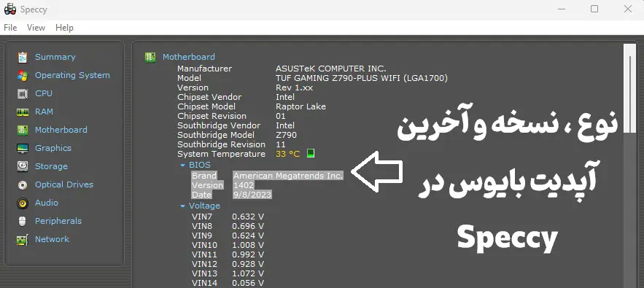Viewport: 644px width, 288px height.
Task: Click the Chipset Model value 'Raptor Lake'
Action: pyautogui.click(x=300, y=106)
